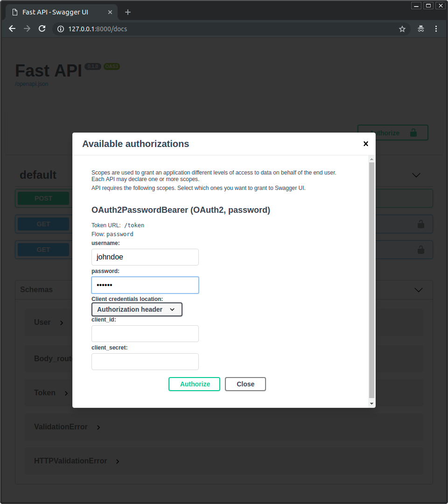Open the incognito profile icon
The image size is (448, 504).
click(421, 29)
